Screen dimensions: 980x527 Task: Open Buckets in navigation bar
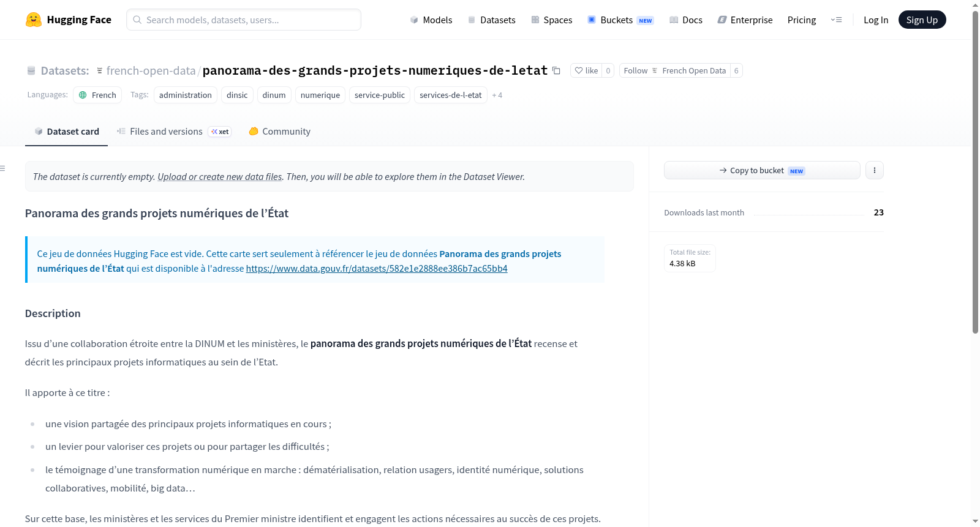coord(620,20)
